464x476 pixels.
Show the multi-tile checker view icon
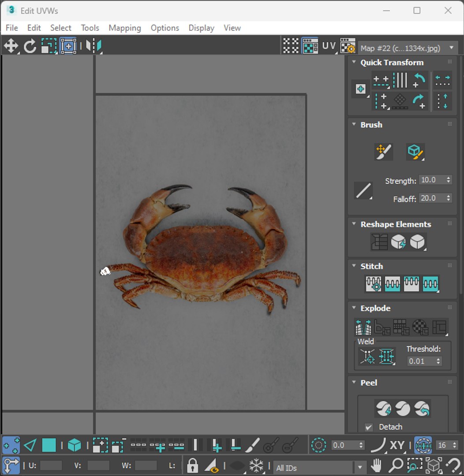tap(291, 46)
